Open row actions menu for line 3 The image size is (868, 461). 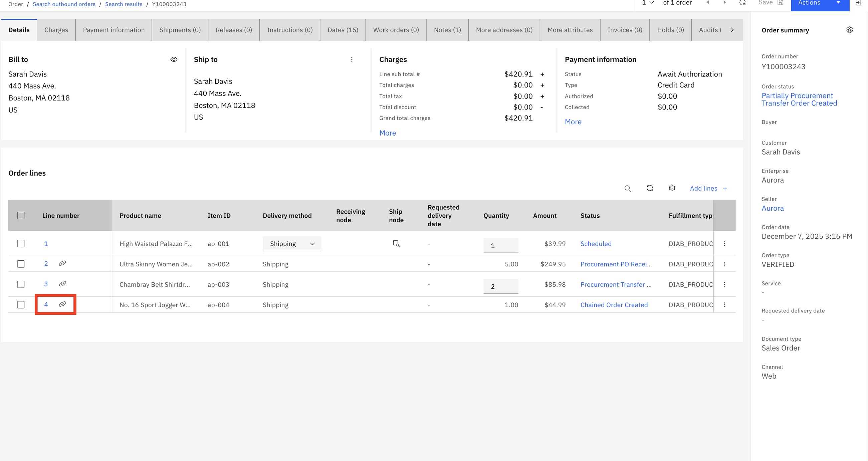[x=725, y=284]
